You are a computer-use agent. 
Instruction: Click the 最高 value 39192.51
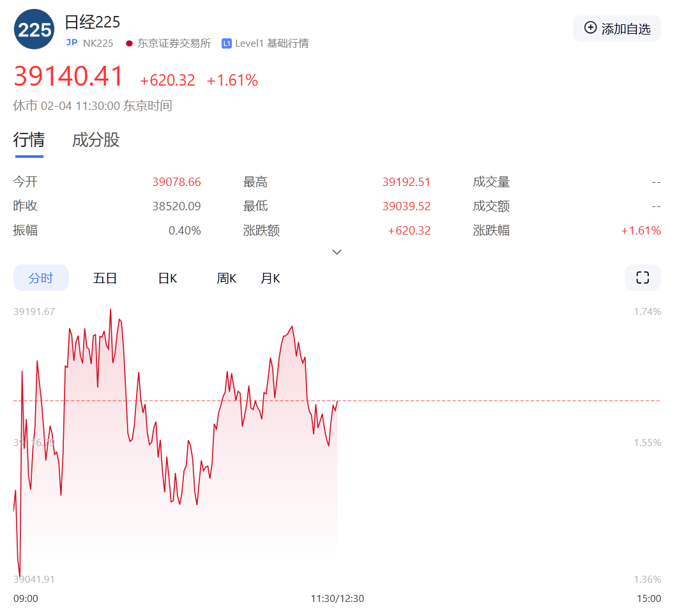pyautogui.click(x=407, y=181)
